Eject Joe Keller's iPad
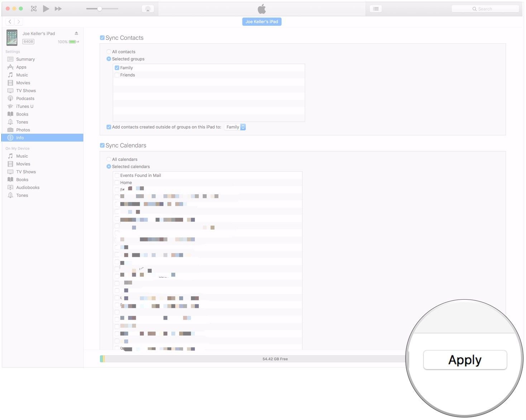The image size is (526, 420). 76,33
